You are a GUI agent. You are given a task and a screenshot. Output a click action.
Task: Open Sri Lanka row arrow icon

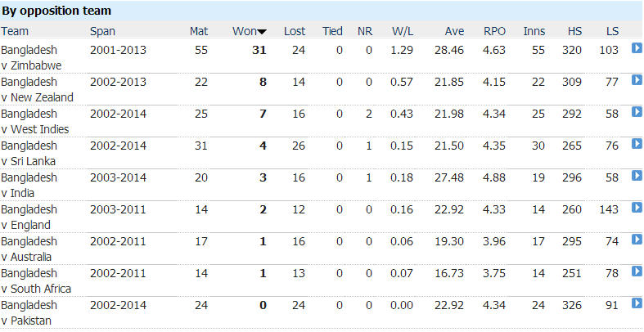click(x=637, y=145)
